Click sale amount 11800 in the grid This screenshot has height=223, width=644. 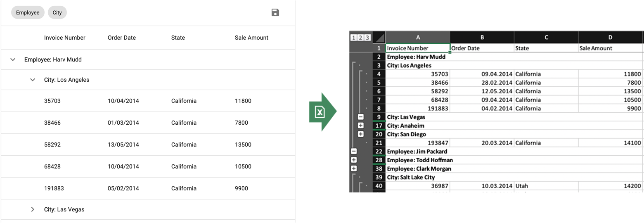coord(243,101)
